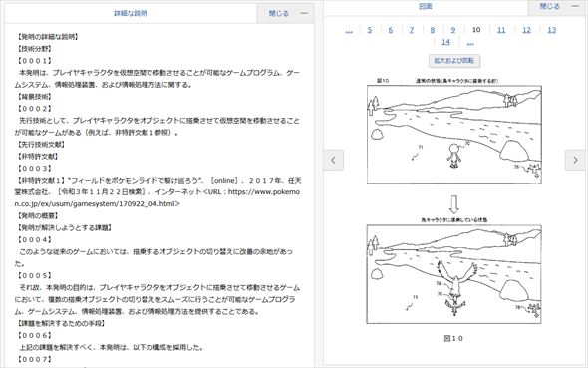Viewport: 588px width, 368px height.
Task: Click the upper figure 10 drawing
Action: coord(454,135)
